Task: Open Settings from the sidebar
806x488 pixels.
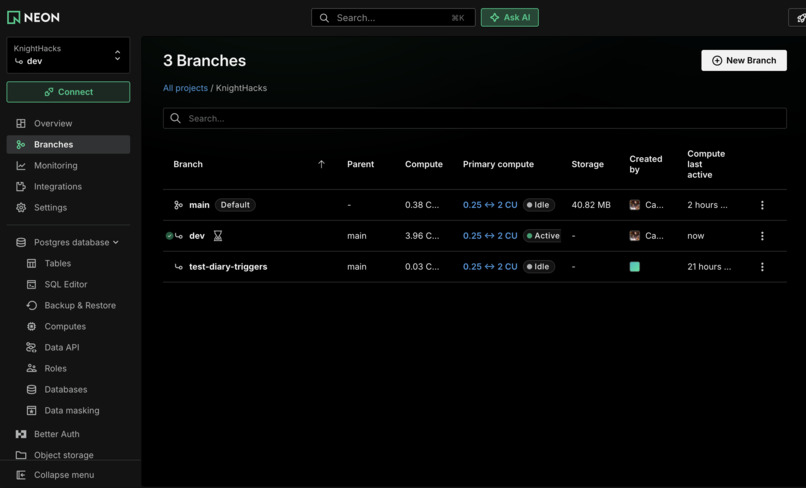Action: tap(68, 208)
